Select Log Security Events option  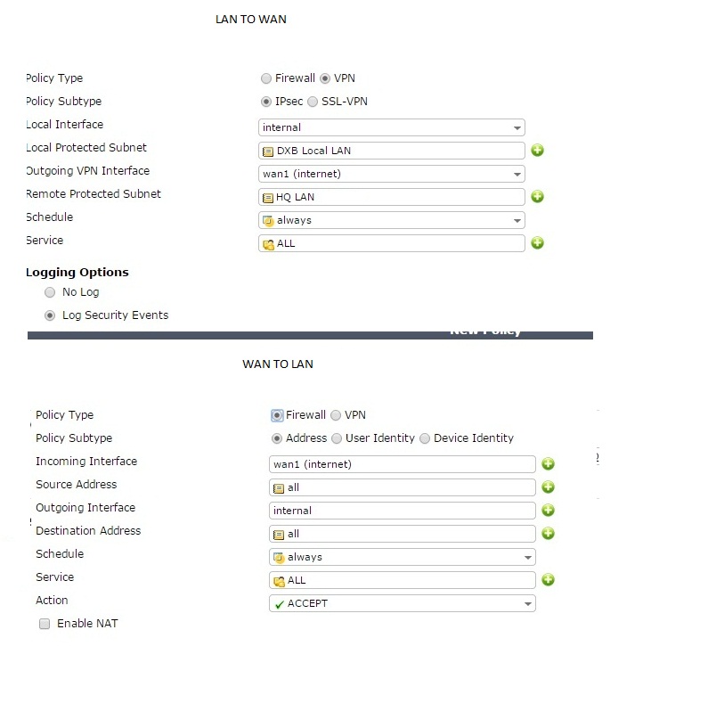50,315
